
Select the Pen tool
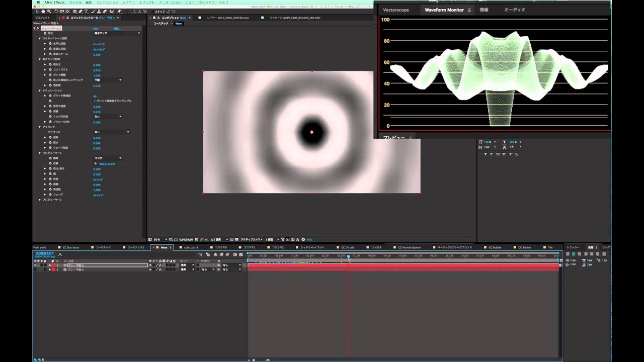80,11
